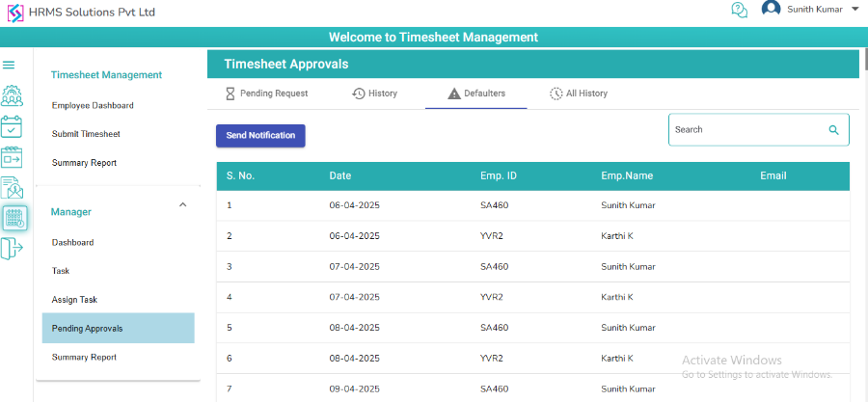The height and width of the screenshot is (402, 868).
Task: Switch to the Pending Request tab
Action: point(266,94)
